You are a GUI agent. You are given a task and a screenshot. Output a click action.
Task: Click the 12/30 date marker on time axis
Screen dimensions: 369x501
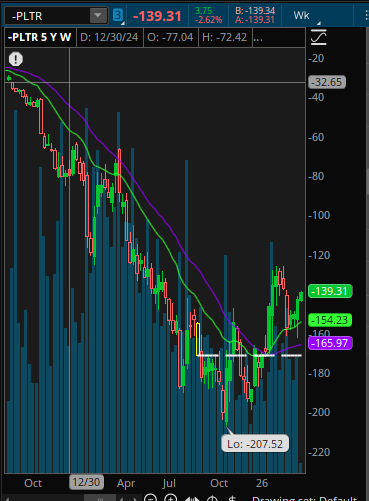[x=86, y=482]
